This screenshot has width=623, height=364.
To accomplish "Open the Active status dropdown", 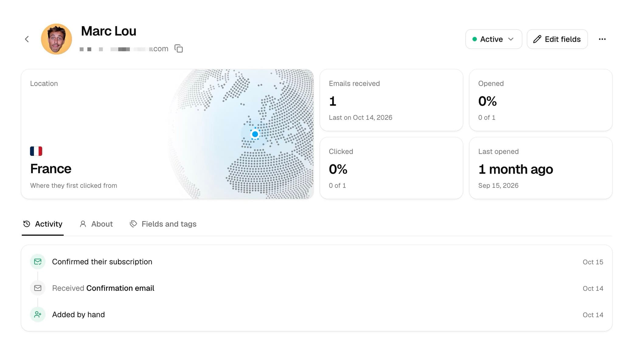I will tap(493, 39).
